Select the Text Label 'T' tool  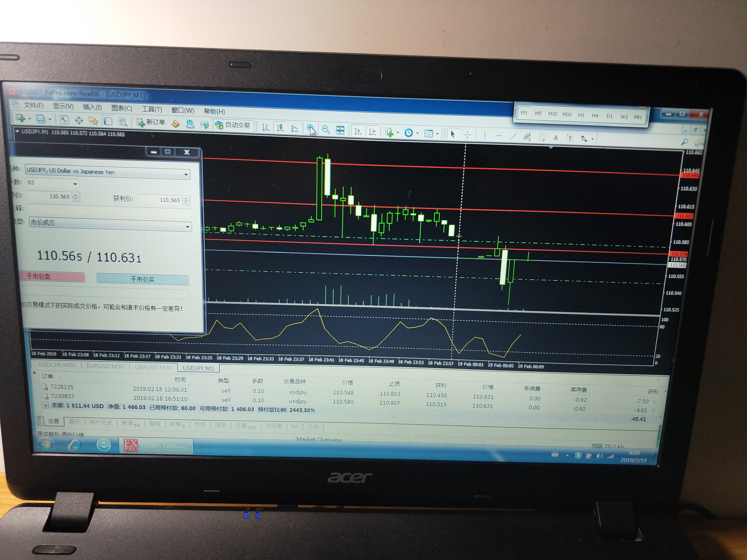[x=570, y=138]
